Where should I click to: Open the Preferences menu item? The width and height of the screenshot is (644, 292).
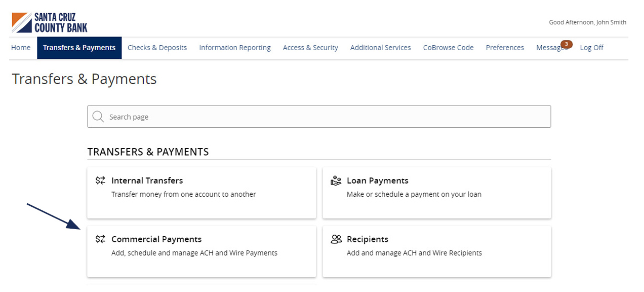pos(505,47)
